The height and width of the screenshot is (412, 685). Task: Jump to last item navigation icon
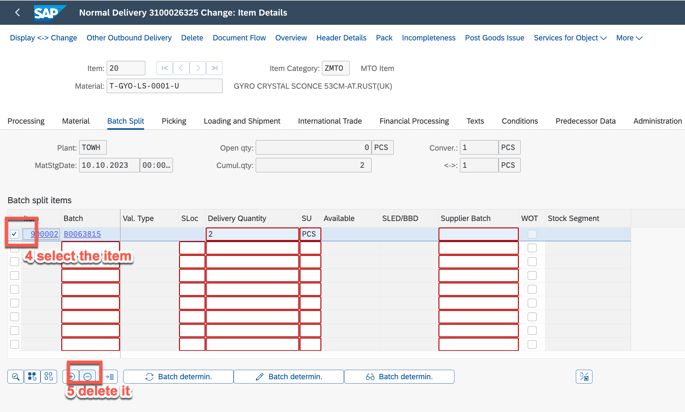pyautogui.click(x=215, y=68)
